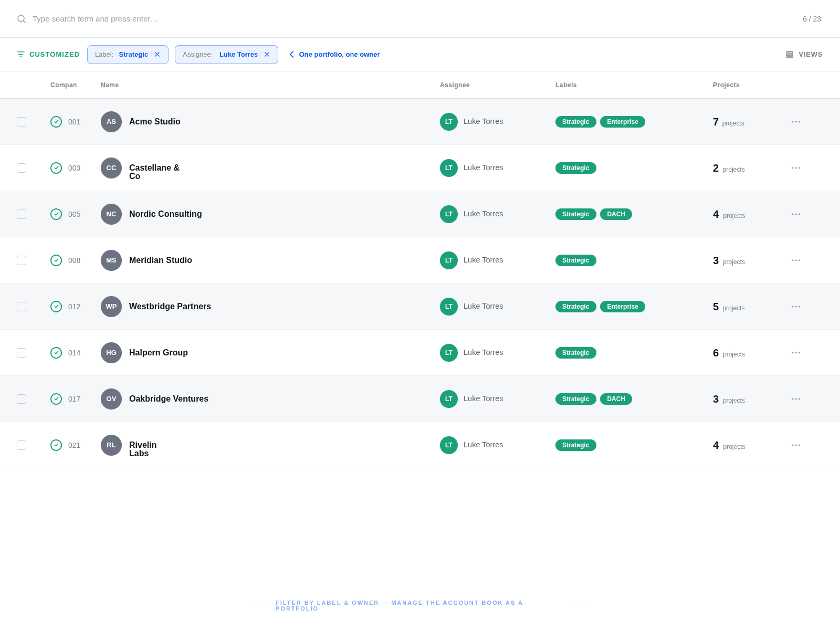Image resolution: width=840 pixels, height=630 pixels.
Task: Click the WP avatar of Westbridge Partners
Action: coord(111,307)
